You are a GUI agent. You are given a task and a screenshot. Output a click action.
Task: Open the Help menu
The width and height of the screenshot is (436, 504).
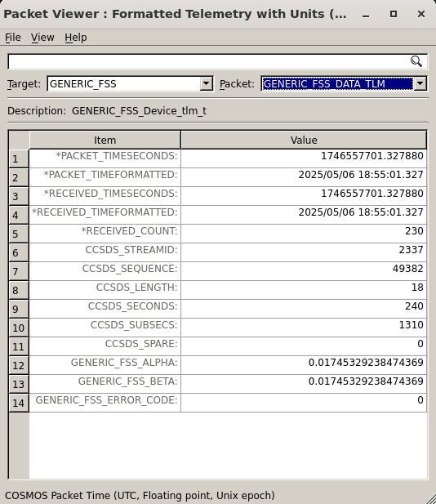pyautogui.click(x=76, y=38)
